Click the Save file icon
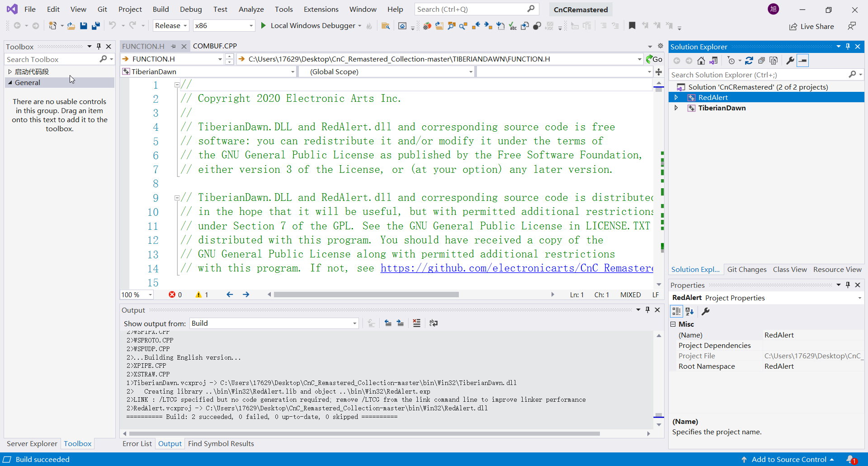 tap(83, 26)
